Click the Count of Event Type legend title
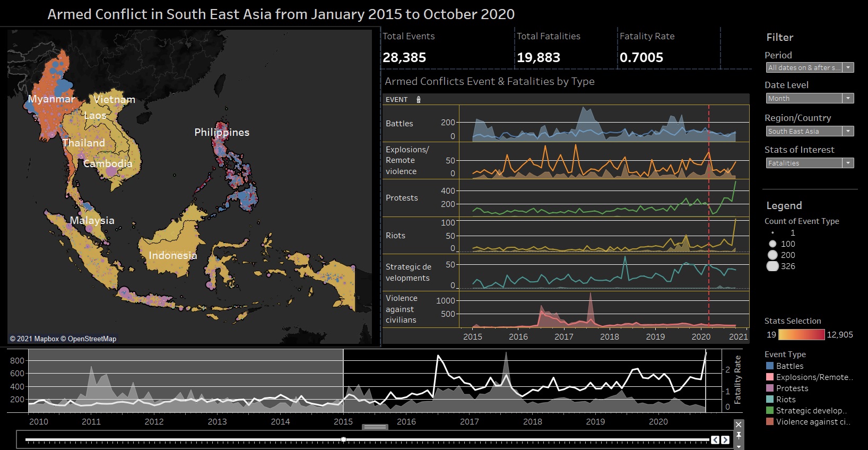868x450 pixels. 802,221
